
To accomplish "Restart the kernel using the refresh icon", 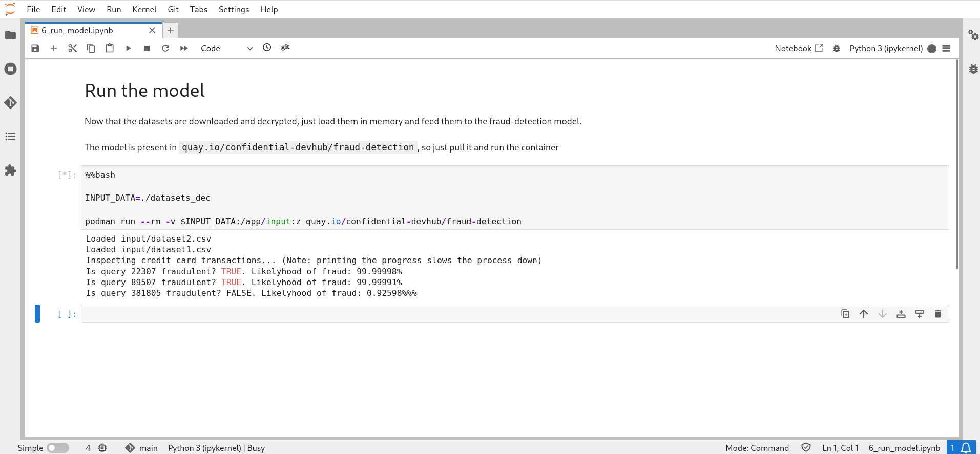I will pos(165,48).
